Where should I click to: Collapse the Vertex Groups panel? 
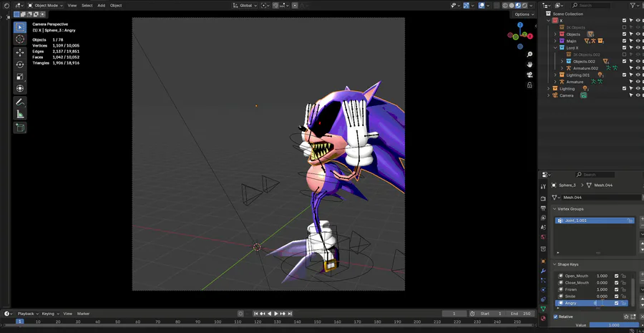[555, 209]
